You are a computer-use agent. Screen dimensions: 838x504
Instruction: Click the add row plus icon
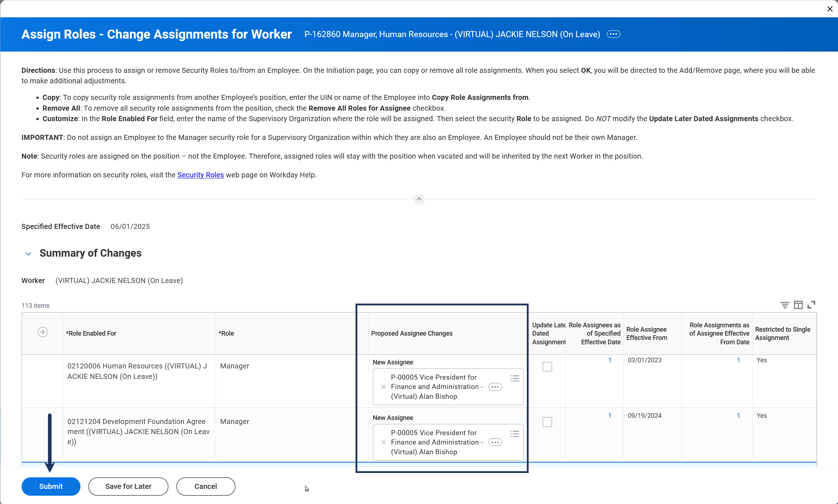tap(43, 332)
